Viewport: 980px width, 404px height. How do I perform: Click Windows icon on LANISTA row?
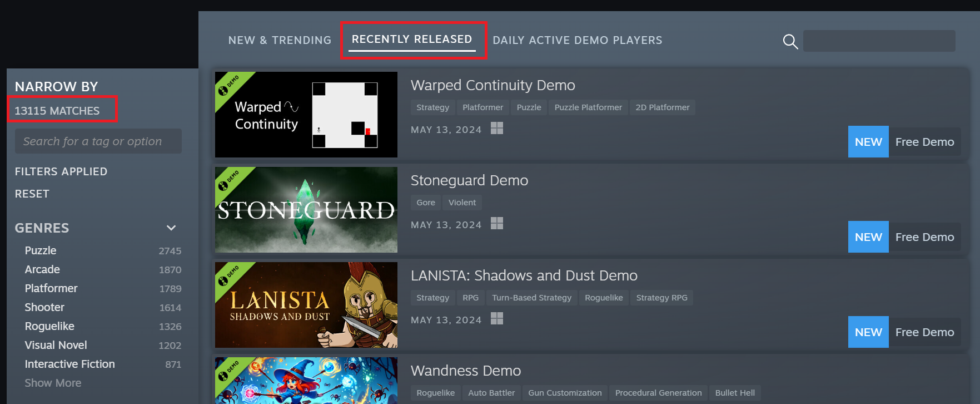coord(497,319)
